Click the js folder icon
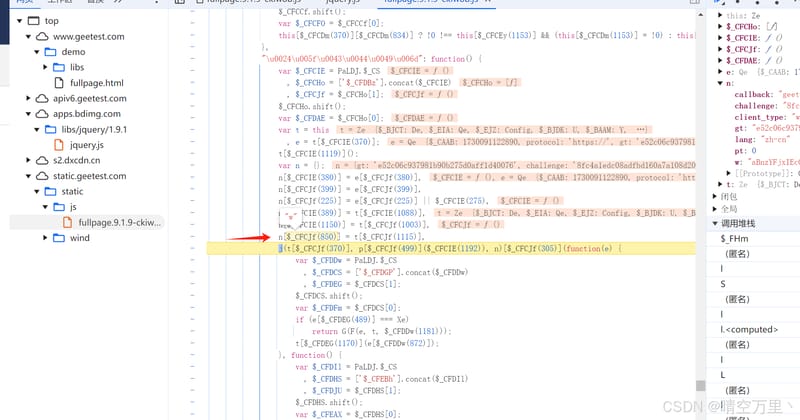This screenshot has height=420, width=800. coord(59,207)
